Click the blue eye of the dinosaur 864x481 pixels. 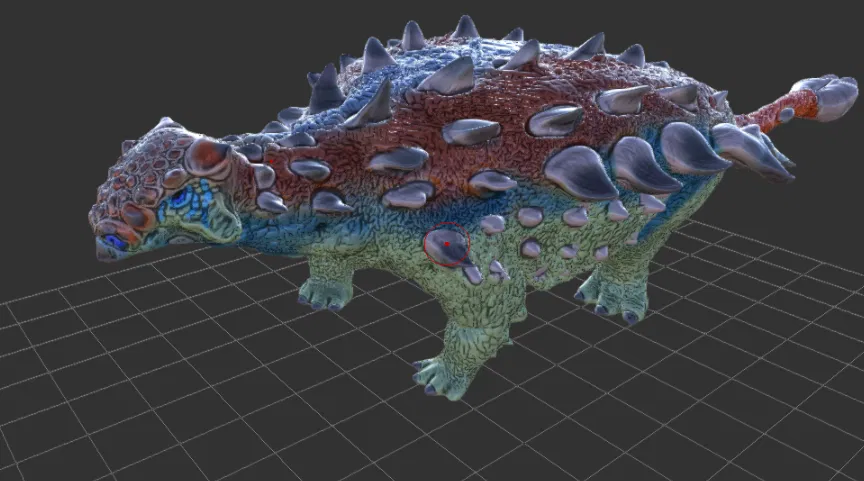tap(179, 199)
